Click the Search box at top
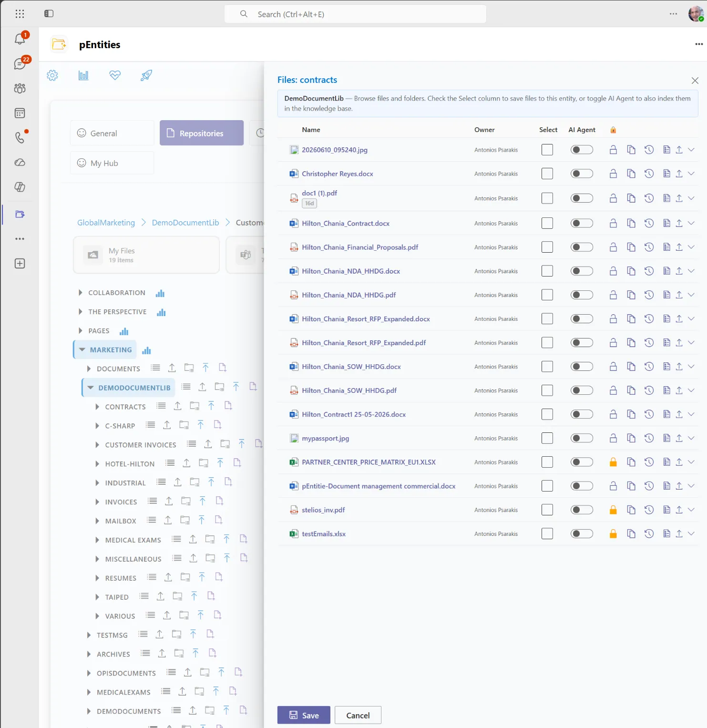Image resolution: width=707 pixels, height=728 pixels. coord(355,14)
